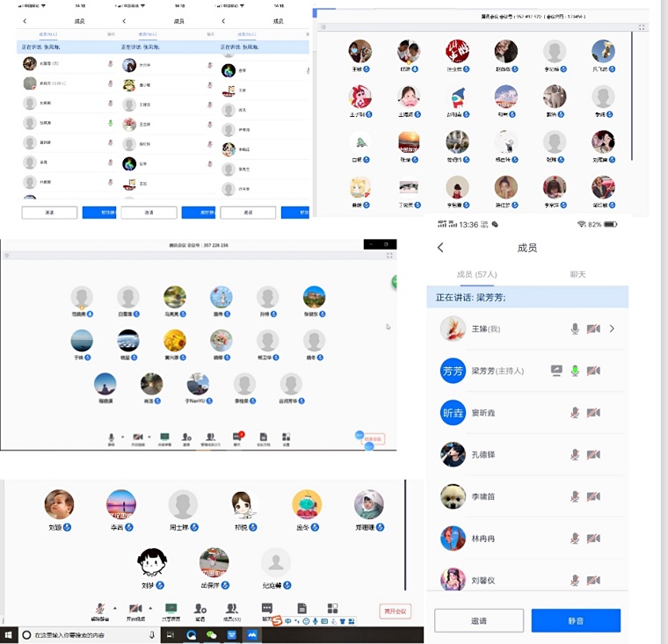Click the green Share Screen icon at bottom

click(171, 608)
